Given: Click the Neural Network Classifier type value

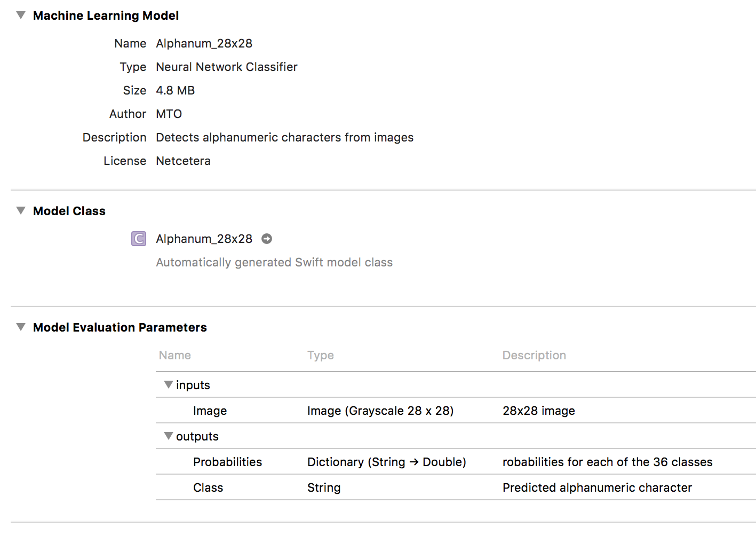Looking at the screenshot, I should point(227,67).
